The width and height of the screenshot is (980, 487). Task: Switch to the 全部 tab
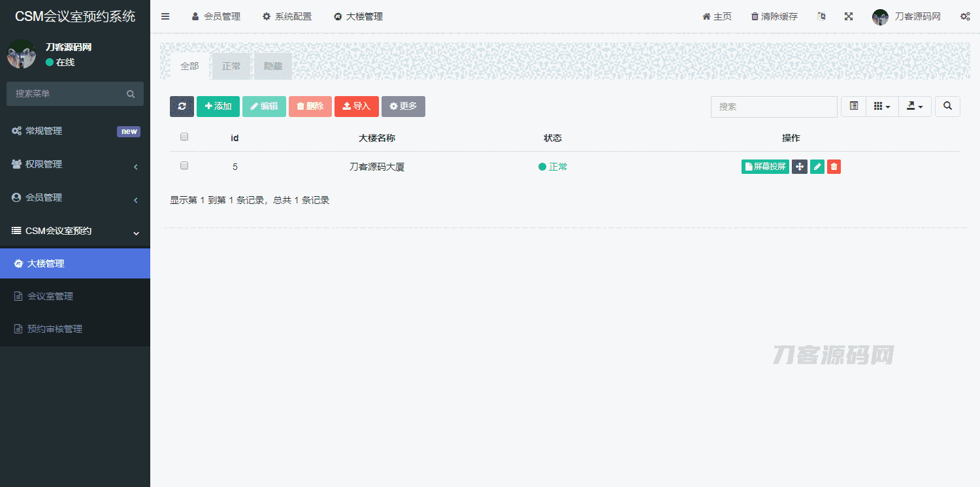189,66
